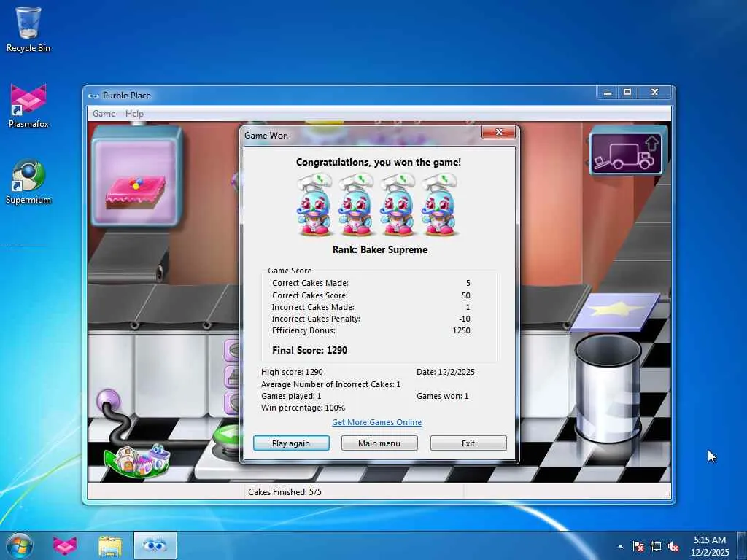Click the star-marked shipping plate
747x560 pixels.
(x=616, y=311)
